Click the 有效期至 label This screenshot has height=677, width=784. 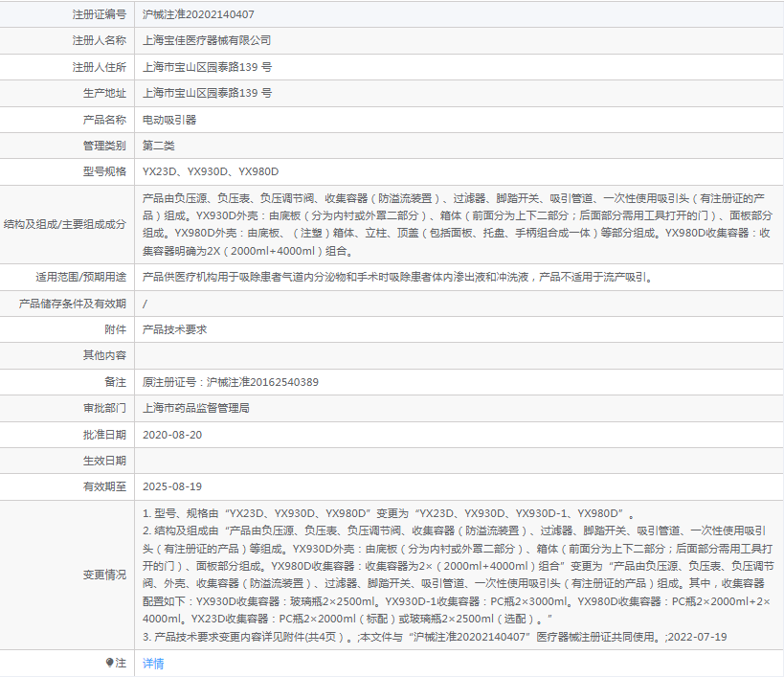click(104, 486)
